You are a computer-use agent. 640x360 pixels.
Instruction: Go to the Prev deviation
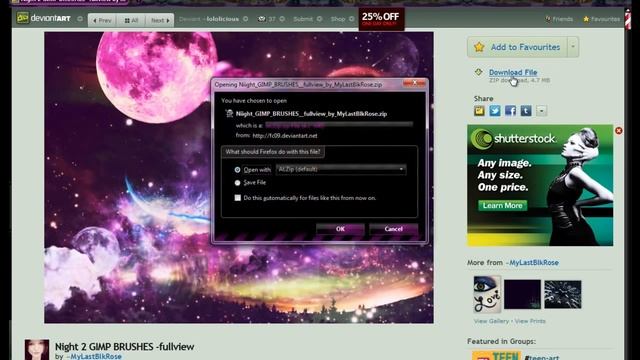[x=102, y=20]
